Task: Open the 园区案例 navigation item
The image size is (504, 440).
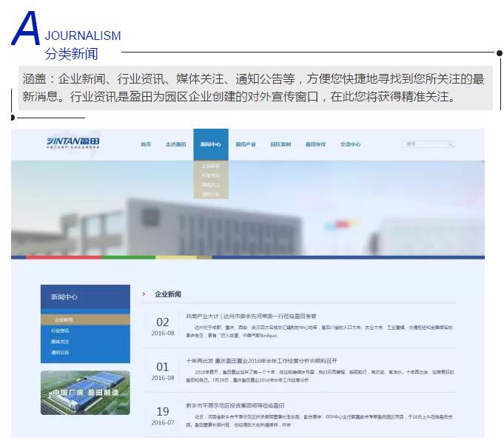Action: [x=280, y=144]
